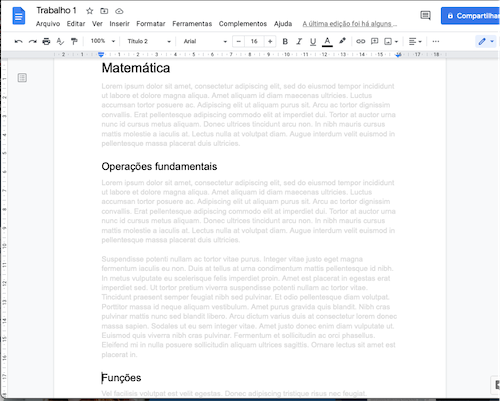
Task: Toggle underline formatting
Action: click(313, 42)
